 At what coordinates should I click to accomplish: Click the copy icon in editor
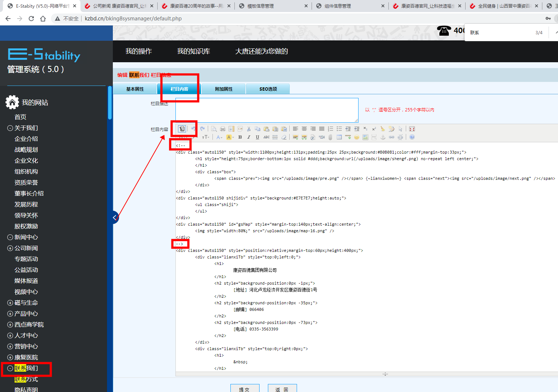(x=257, y=129)
